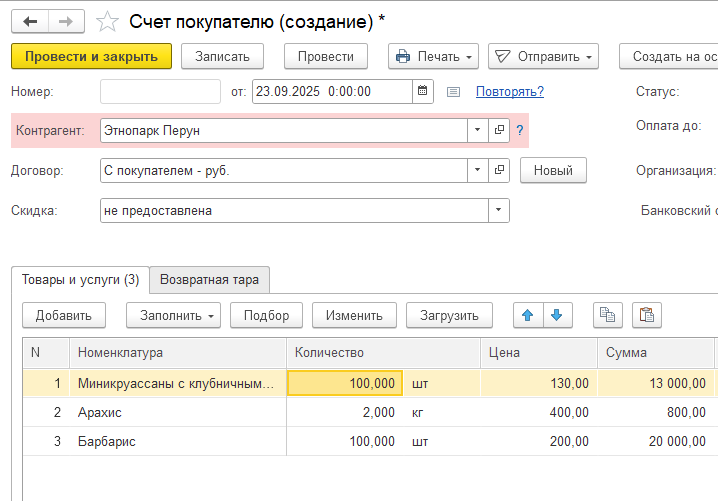Click the comment list icon near date
This screenshot has width=718, height=501.
453,92
